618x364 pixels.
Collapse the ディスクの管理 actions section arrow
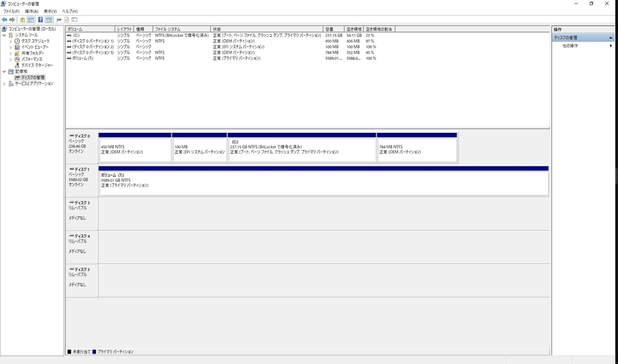tap(611, 38)
